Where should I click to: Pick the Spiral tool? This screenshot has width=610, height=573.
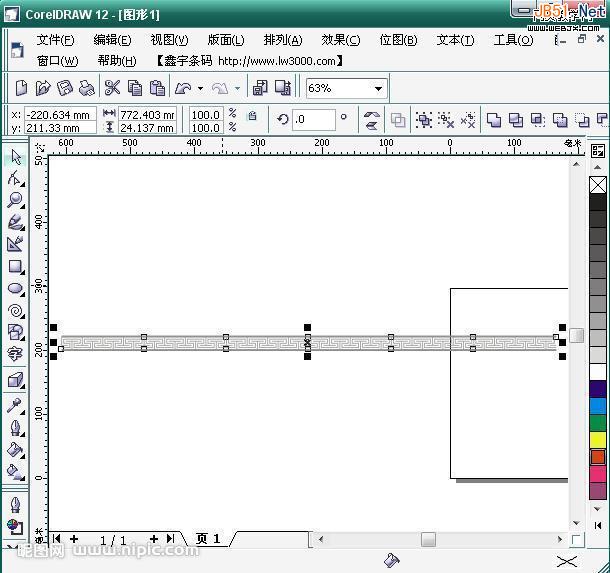(16, 311)
